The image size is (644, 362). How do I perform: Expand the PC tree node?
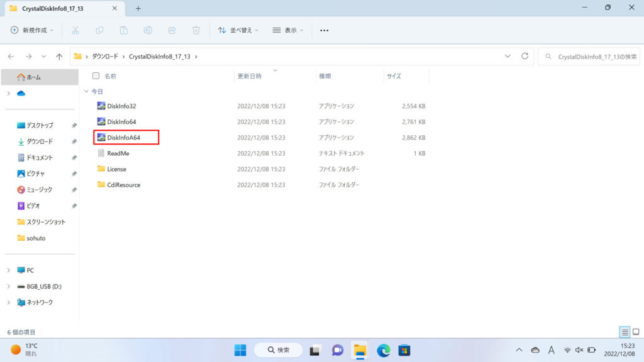(9, 270)
